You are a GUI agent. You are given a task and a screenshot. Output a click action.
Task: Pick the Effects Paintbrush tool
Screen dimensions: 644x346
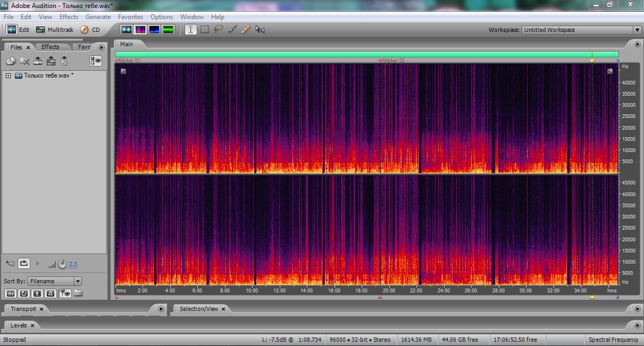click(x=232, y=30)
